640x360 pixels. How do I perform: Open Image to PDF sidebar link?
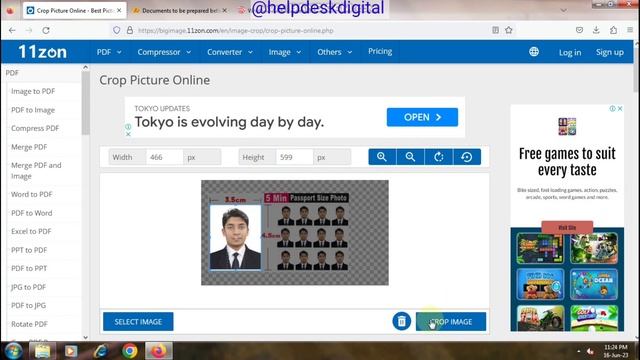click(x=33, y=91)
